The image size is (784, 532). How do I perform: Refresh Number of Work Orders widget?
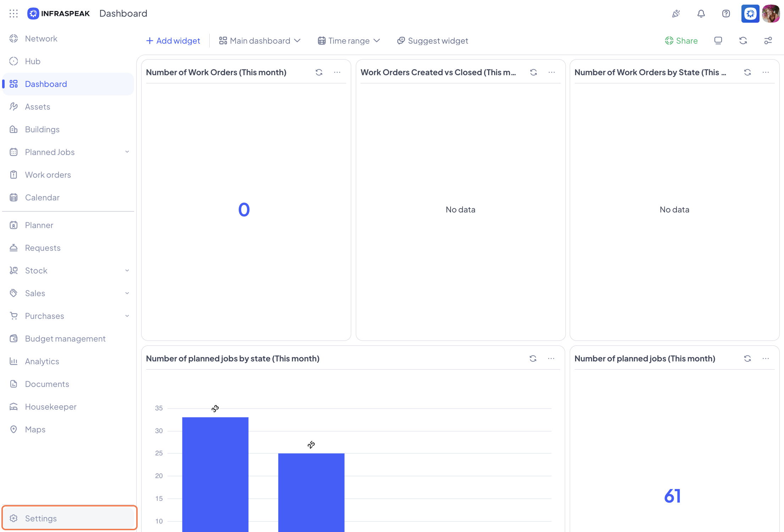point(319,72)
